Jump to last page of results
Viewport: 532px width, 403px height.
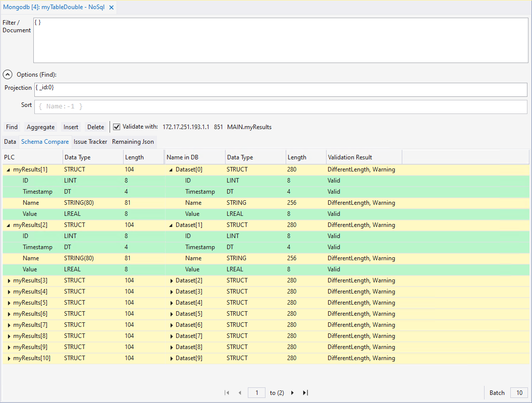point(305,393)
